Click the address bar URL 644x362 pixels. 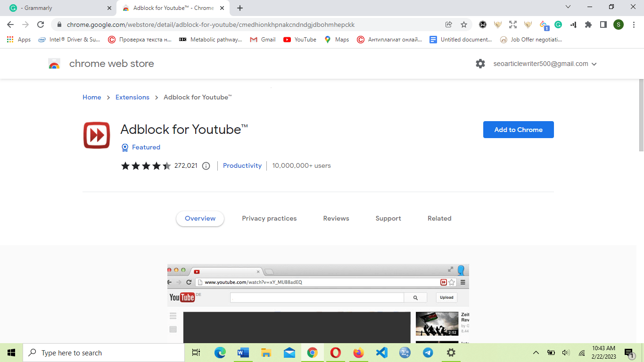tap(211, 25)
